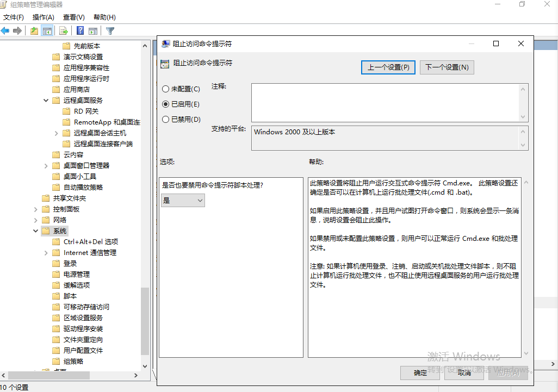Viewport: 558px width, 392px height.
Task: Expand the 远程桌面会话主机 tree node
Action: point(56,133)
